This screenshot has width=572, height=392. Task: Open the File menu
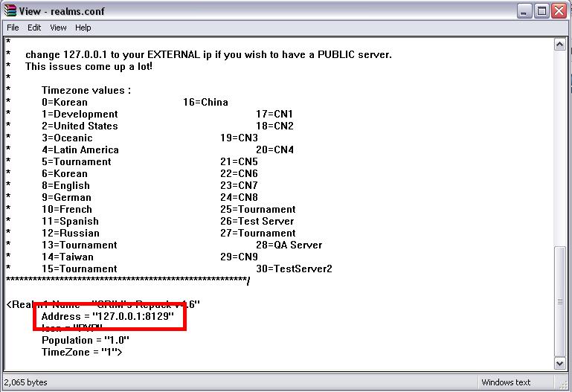click(13, 28)
